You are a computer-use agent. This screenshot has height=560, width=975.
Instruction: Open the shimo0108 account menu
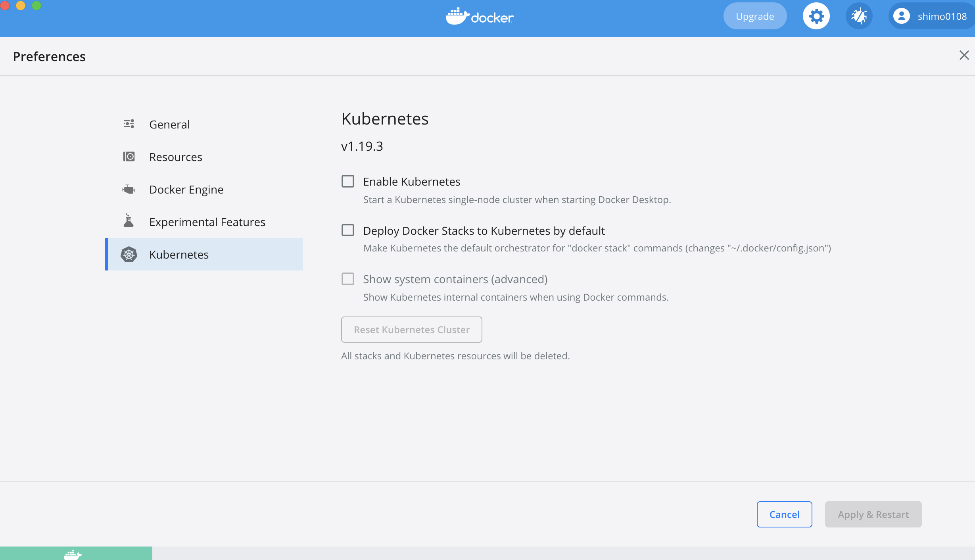(x=942, y=16)
